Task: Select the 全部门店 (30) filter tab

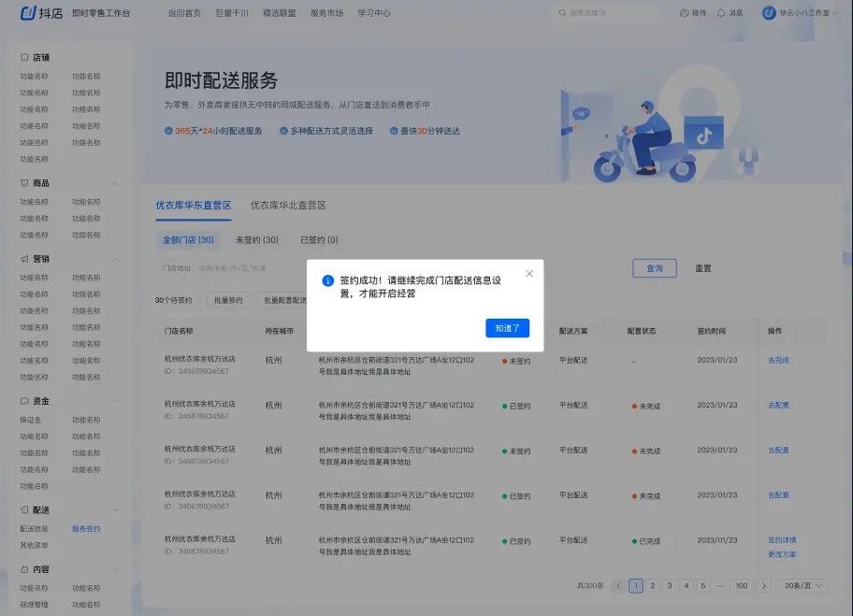Action: click(188, 240)
